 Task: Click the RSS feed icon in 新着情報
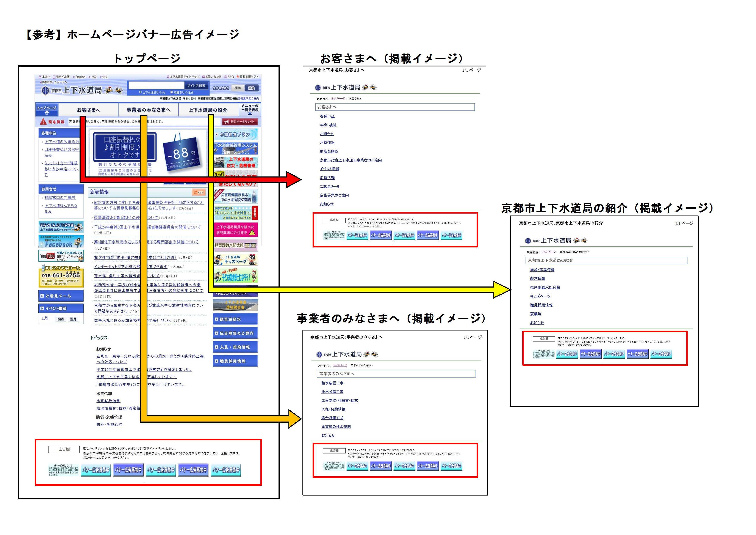click(x=199, y=192)
